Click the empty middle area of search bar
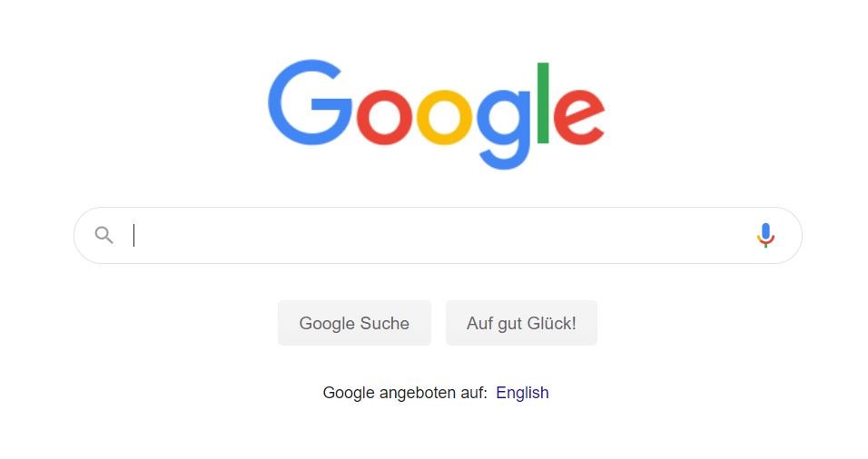The width and height of the screenshot is (868, 459). click(438, 236)
